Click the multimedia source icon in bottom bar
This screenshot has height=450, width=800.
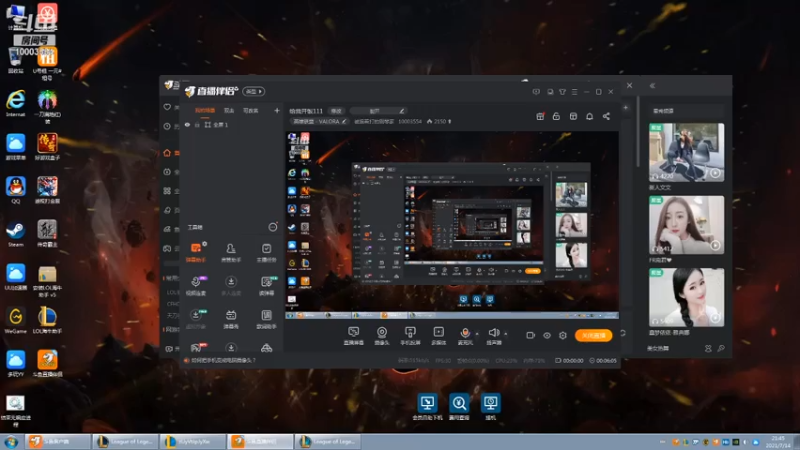(438, 336)
